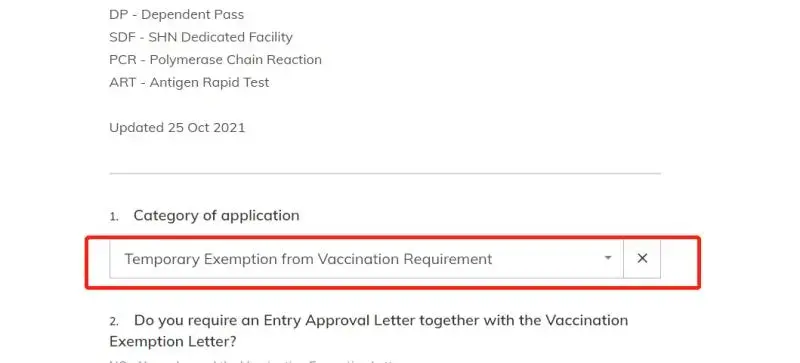Click the PCR acronym in the glossary
The width and height of the screenshot is (800, 363).
123,60
